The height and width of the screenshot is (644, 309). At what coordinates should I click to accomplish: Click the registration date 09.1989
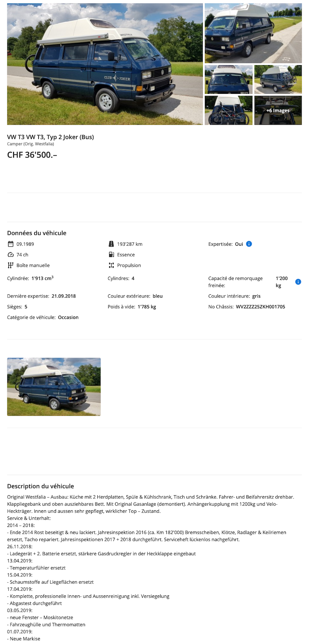tap(25, 244)
